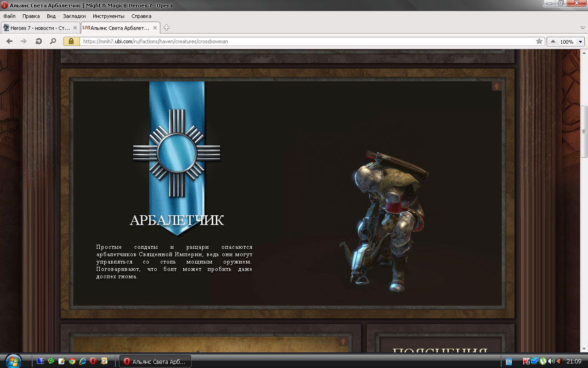Viewport: 588px width, 368px height.
Task: Click the padlock security badge in address bar
Action: click(71, 41)
